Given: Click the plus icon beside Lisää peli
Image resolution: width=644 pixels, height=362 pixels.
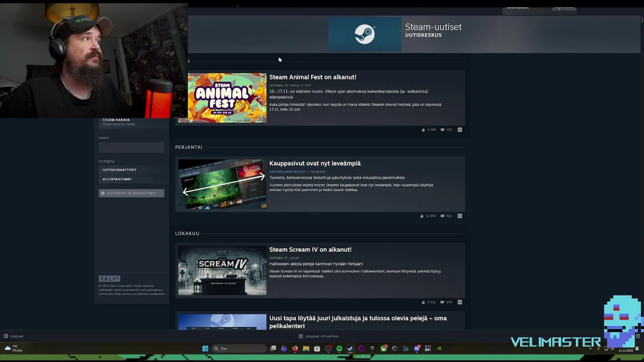Looking at the screenshot, I should click(x=6, y=336).
